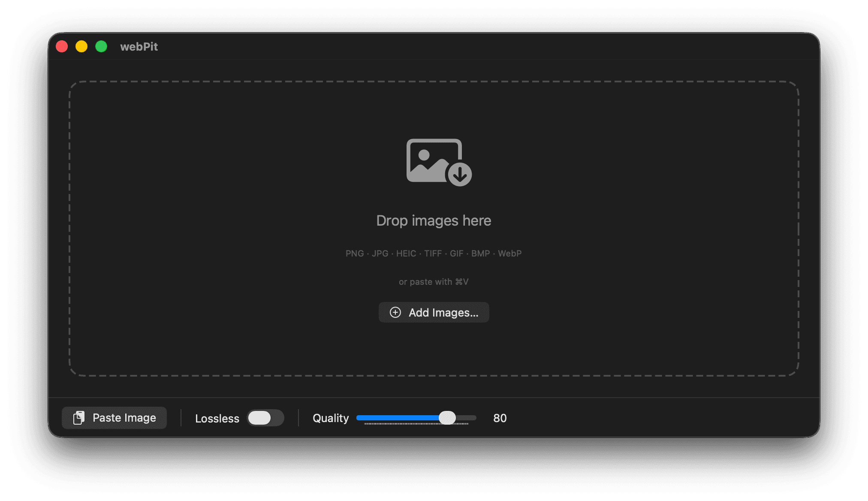Screen dimensions: 868x501
Task: Click the 'or paste with ⌘V' hint
Action: (434, 282)
